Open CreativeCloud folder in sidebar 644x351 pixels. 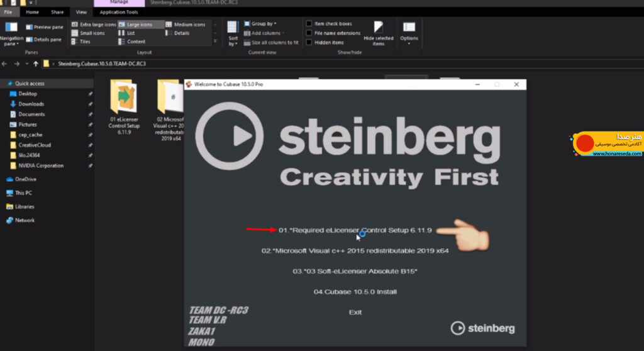pyautogui.click(x=35, y=145)
